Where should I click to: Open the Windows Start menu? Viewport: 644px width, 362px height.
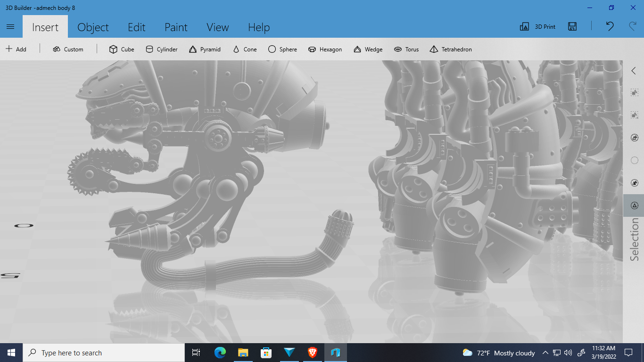coord(11,353)
